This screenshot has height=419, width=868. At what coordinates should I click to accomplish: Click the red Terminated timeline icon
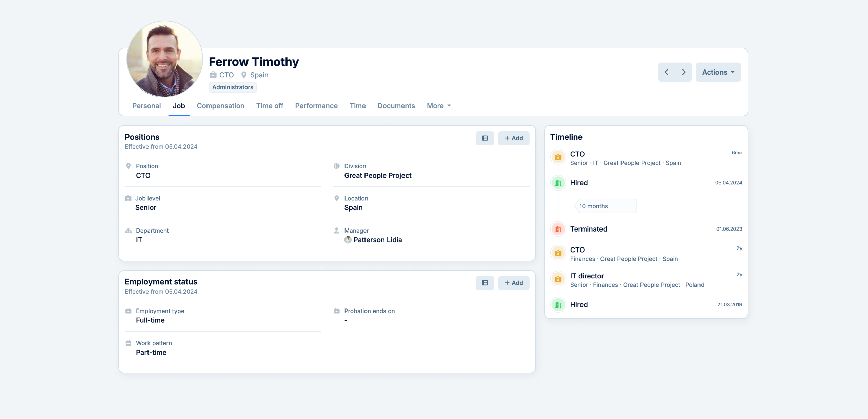558,229
